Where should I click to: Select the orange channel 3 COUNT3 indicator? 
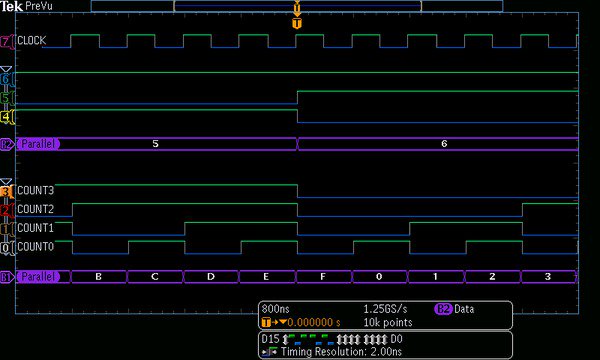click(x=6, y=191)
